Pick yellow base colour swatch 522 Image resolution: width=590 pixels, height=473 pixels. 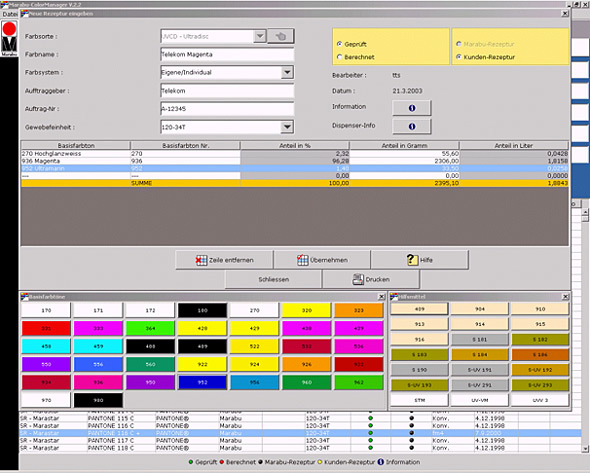click(254, 346)
